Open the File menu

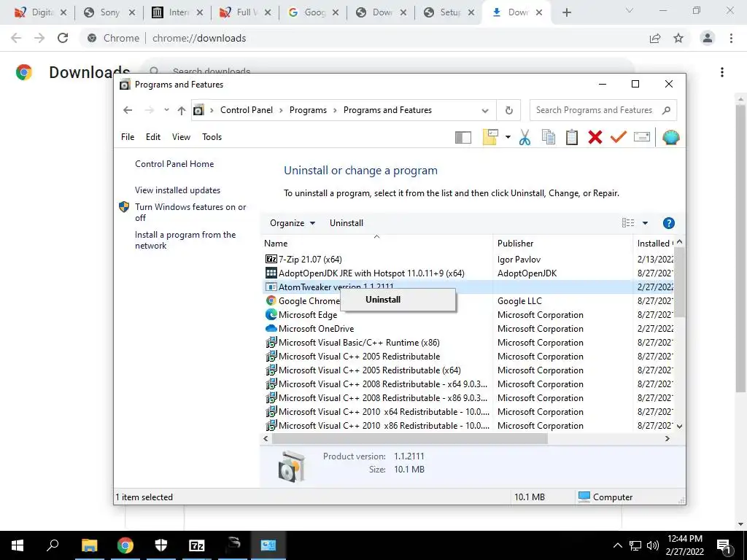click(127, 137)
